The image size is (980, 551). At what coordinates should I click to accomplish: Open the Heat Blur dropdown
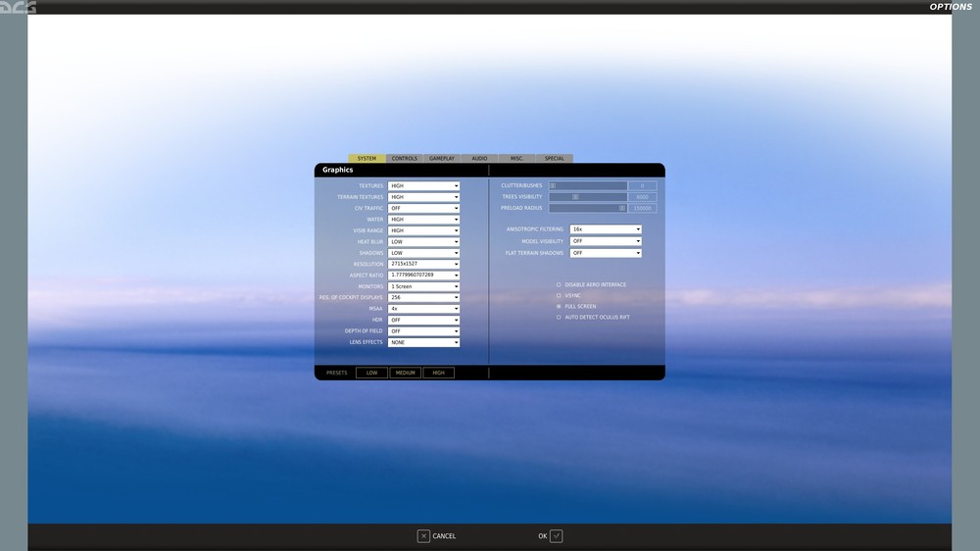pos(423,242)
